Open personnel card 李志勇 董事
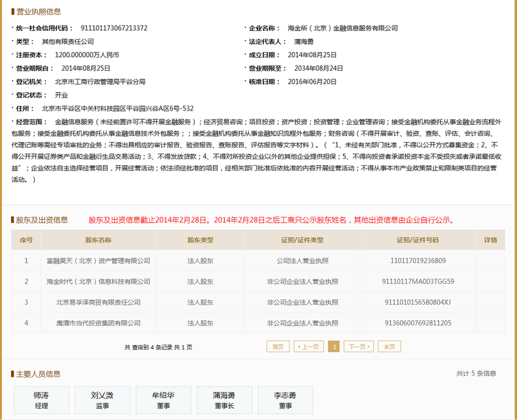Screen dimensions: 517x420 285,400
